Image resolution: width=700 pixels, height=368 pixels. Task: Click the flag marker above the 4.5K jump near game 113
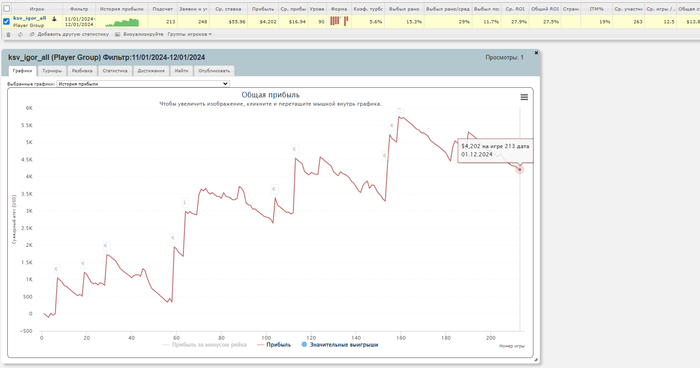[x=295, y=149]
